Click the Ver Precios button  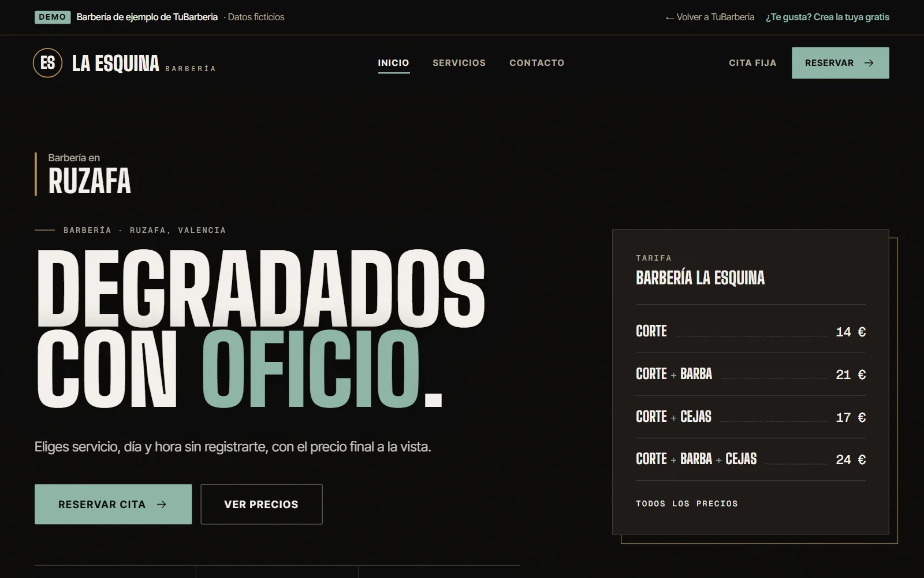tap(261, 504)
